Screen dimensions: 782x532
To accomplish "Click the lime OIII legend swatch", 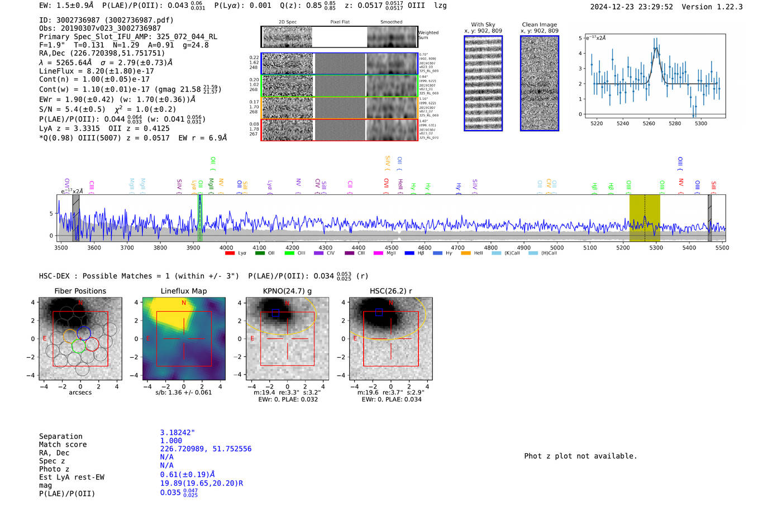I will (289, 253).
